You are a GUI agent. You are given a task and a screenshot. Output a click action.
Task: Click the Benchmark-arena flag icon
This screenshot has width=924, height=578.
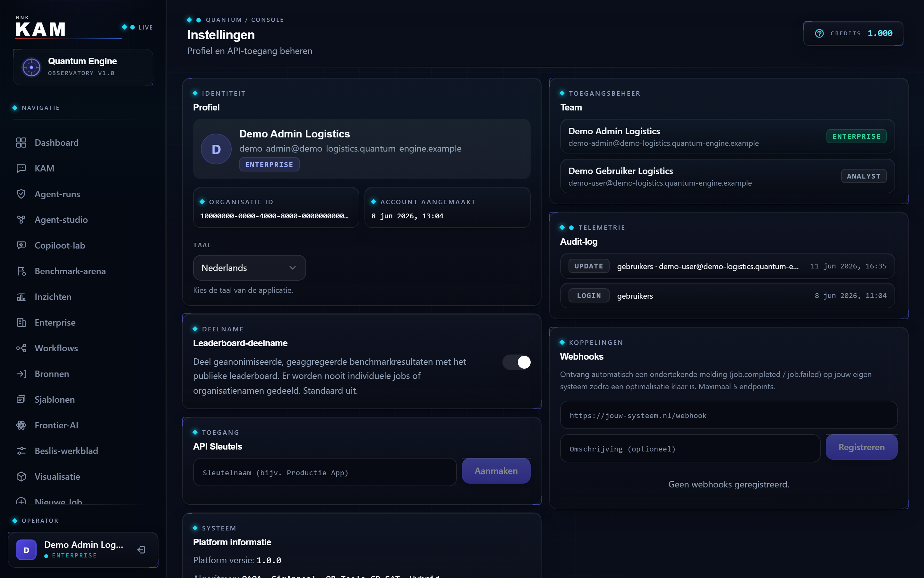21,271
